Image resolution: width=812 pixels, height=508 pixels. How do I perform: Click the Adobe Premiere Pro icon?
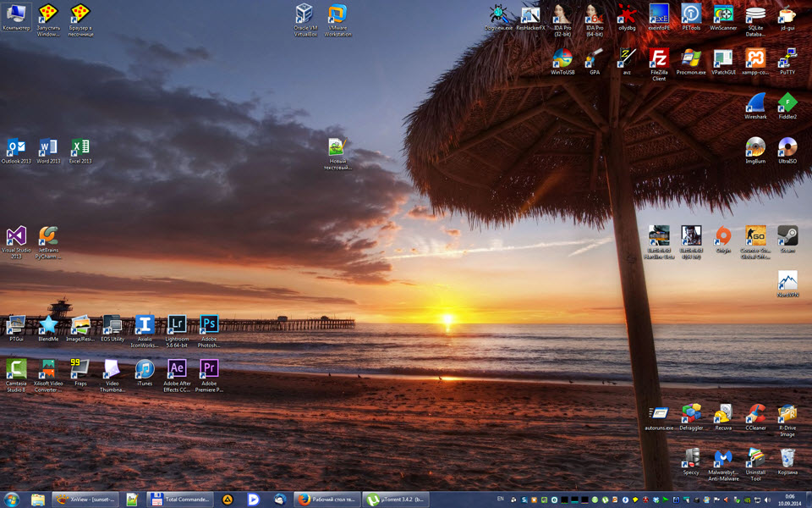[x=209, y=375]
